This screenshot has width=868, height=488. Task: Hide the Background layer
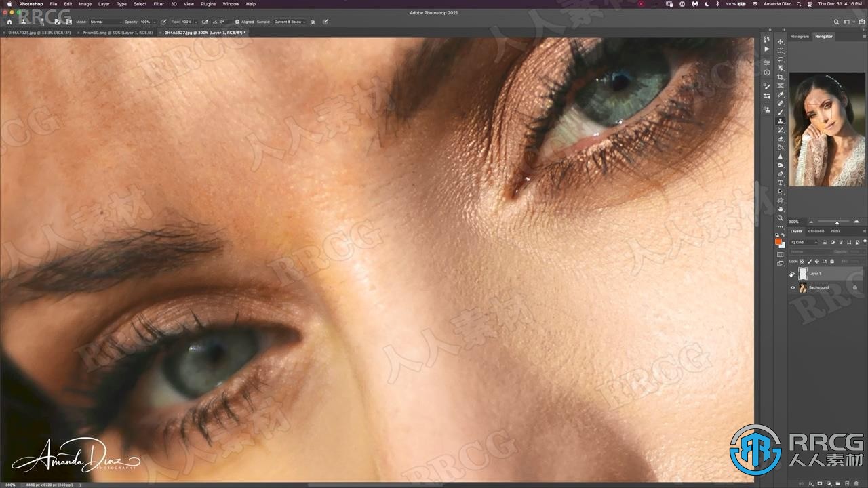tap(793, 287)
